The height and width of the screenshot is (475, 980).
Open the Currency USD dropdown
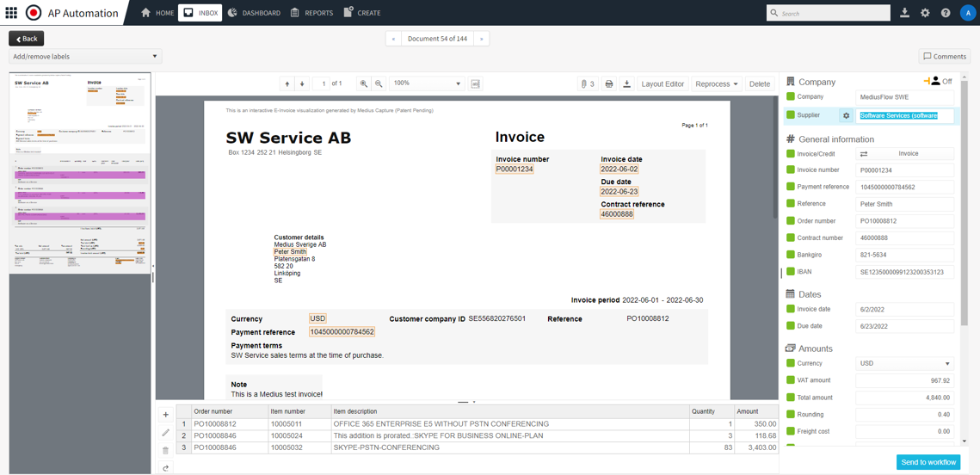coord(904,364)
